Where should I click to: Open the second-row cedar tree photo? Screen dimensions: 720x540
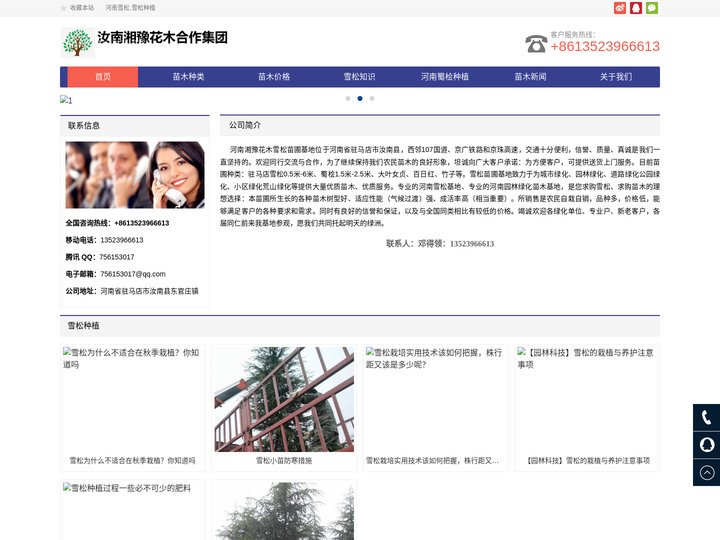tap(284, 511)
